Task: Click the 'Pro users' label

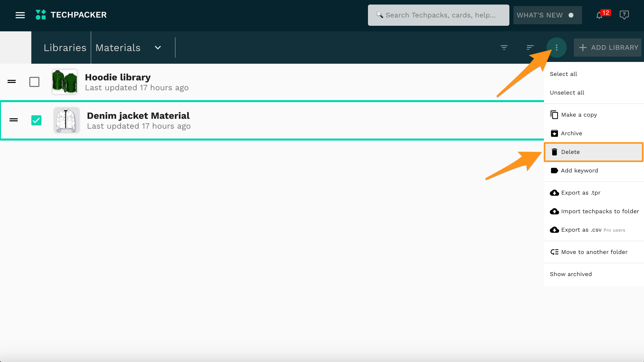Action: click(614, 230)
